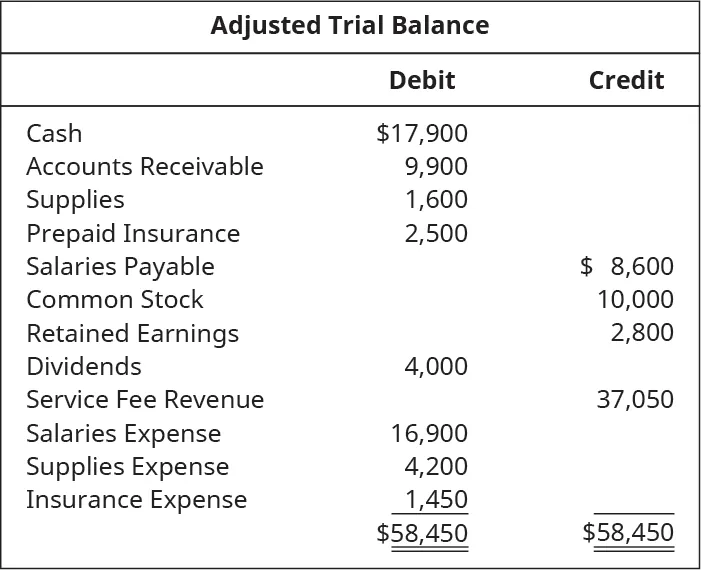Select the 16,900 Salaries Expense debit
701x570 pixels.
(x=429, y=433)
